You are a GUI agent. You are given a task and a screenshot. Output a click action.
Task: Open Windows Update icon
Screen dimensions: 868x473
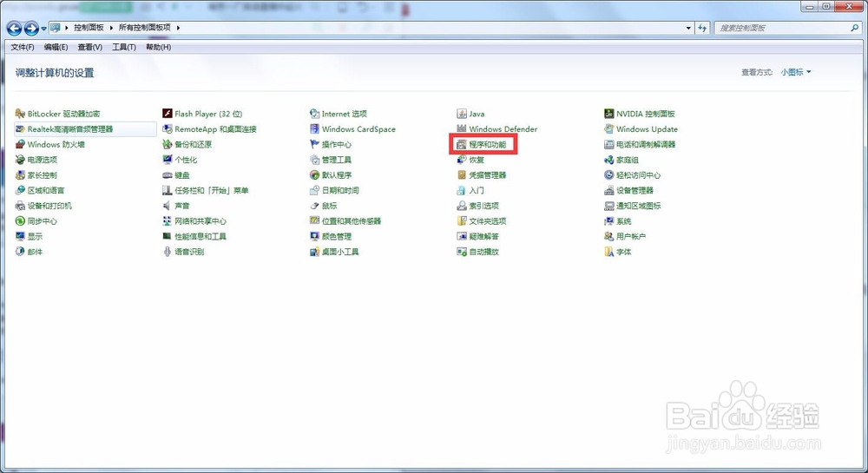pyautogui.click(x=609, y=129)
